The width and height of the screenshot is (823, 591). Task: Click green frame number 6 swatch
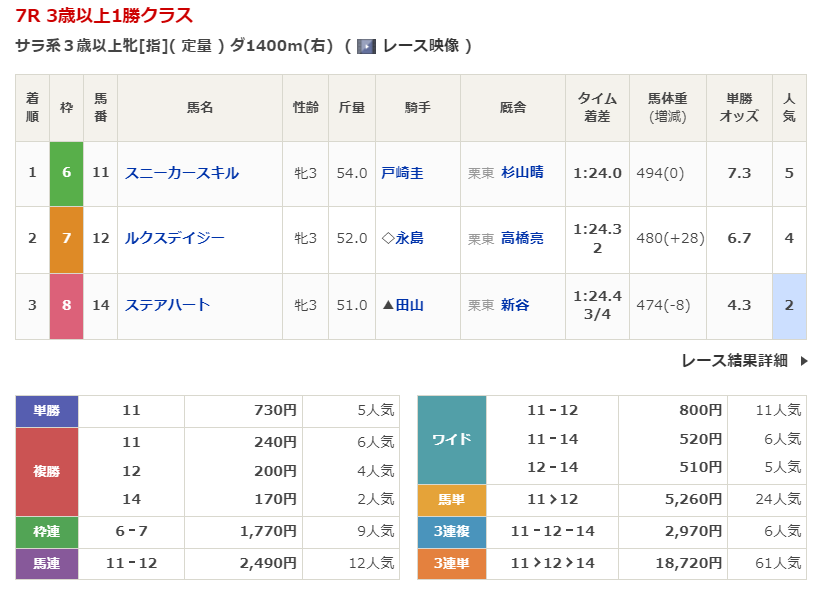pyautogui.click(x=67, y=173)
